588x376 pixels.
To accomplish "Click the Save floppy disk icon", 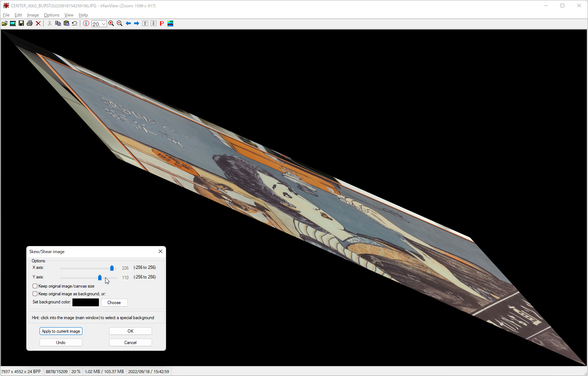I will point(21,23).
